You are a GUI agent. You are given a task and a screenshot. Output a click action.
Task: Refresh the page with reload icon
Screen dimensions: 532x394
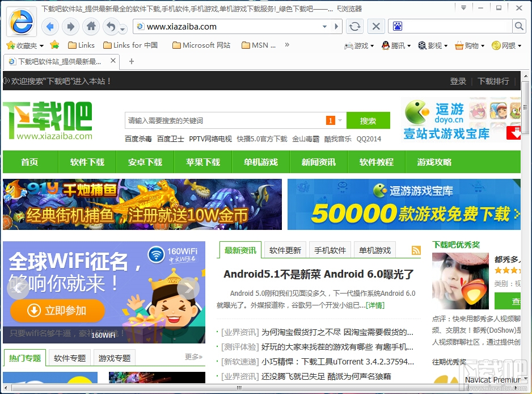pyautogui.click(x=354, y=27)
